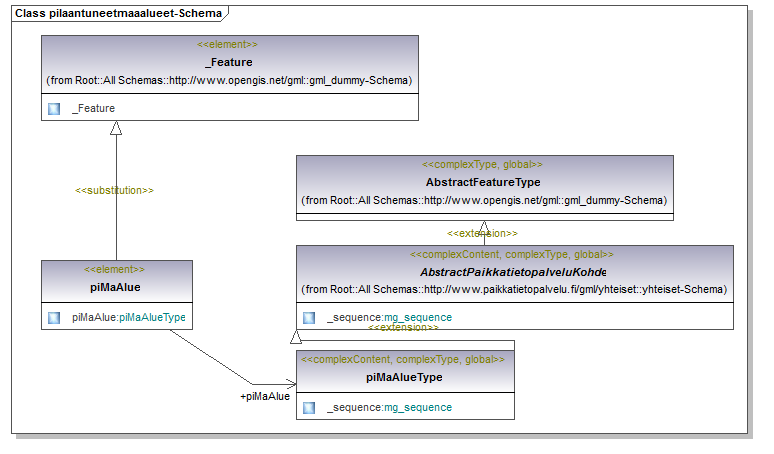Click the AbstractPaikkatietopalveluKohde class name

pos(513,272)
